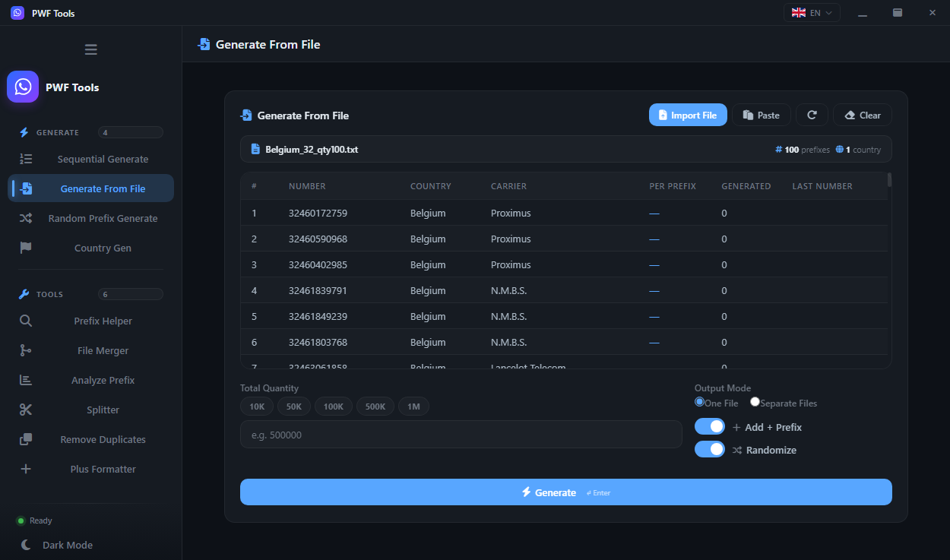This screenshot has height=560, width=950.
Task: Click the number 32460172759 in row 1
Action: pos(318,213)
